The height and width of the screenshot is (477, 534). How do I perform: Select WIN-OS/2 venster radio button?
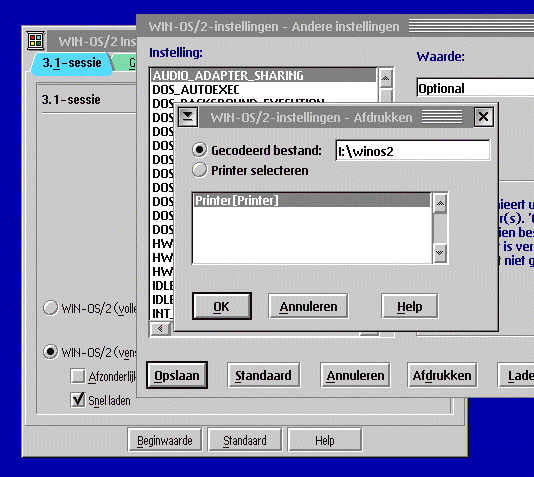coord(50,352)
